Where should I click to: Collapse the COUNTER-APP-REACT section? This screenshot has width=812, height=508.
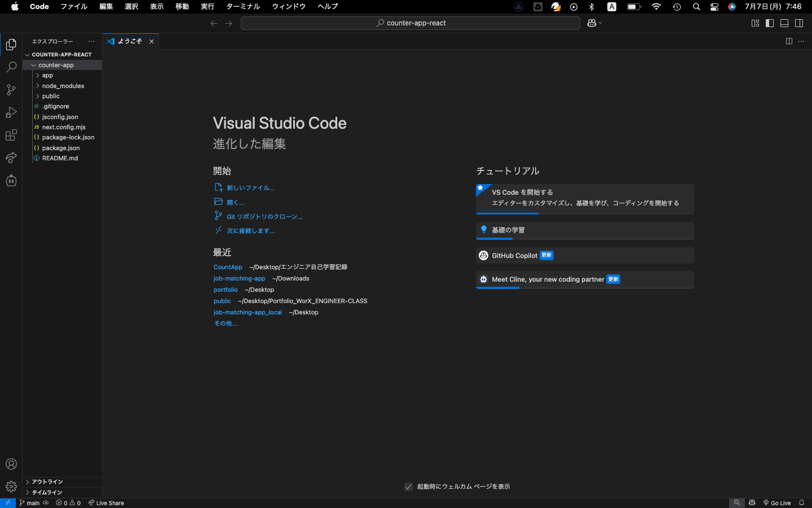(62, 55)
